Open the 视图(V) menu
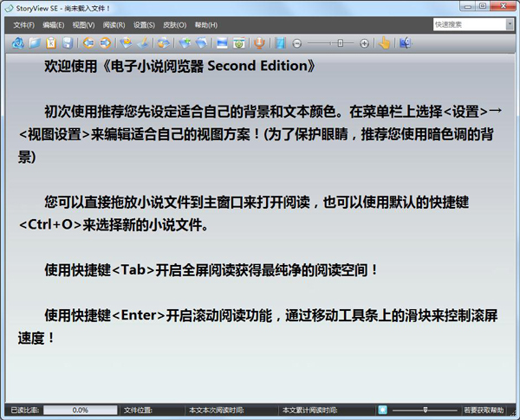This screenshot has width=520, height=420. [83, 25]
